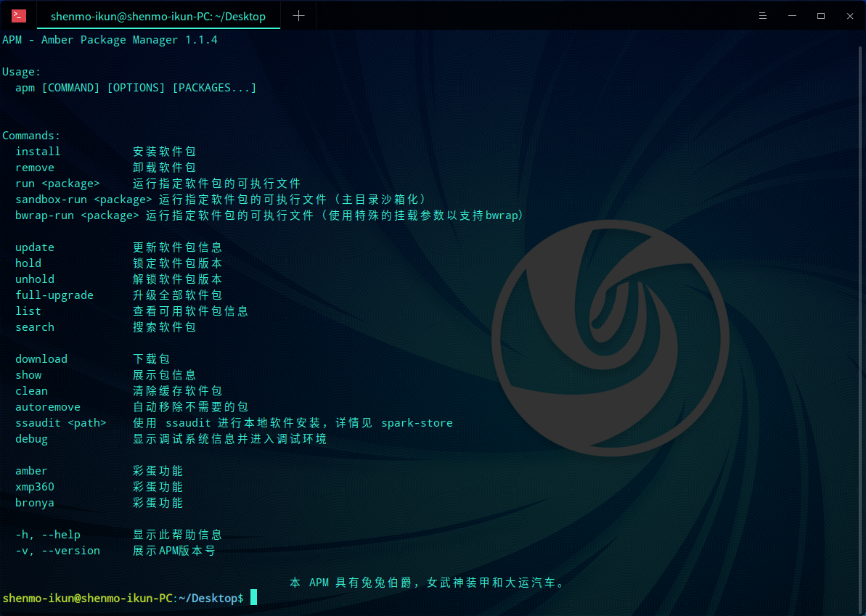Click the 'list' command text
Viewport: 866px width, 616px height.
tap(28, 311)
